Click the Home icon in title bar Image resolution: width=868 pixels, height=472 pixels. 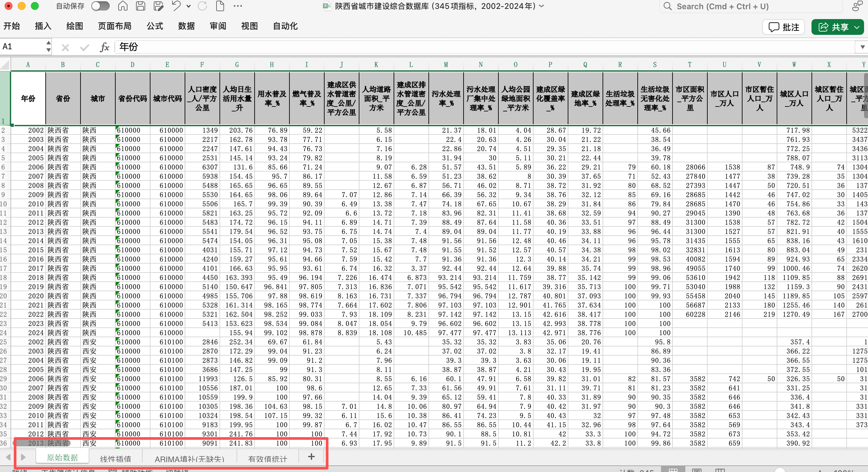(x=123, y=6)
